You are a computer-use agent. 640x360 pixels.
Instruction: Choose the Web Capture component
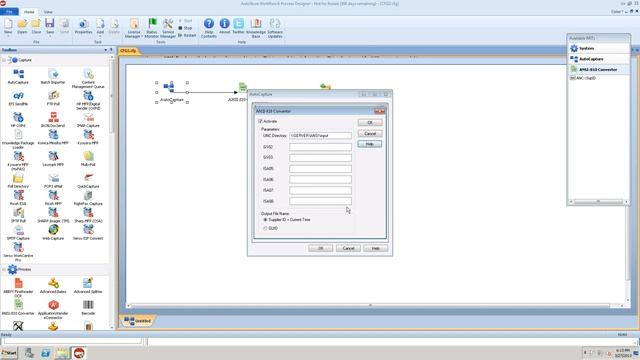(x=53, y=232)
